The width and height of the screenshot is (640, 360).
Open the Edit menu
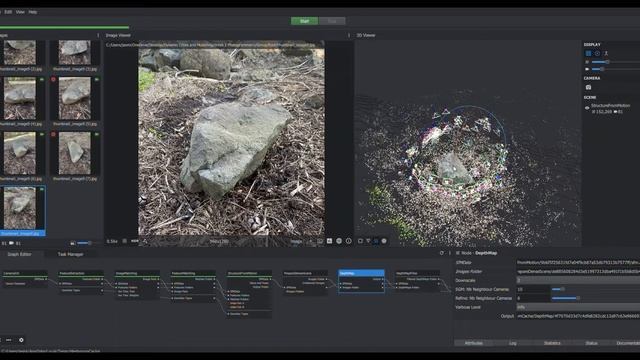(x=8, y=12)
